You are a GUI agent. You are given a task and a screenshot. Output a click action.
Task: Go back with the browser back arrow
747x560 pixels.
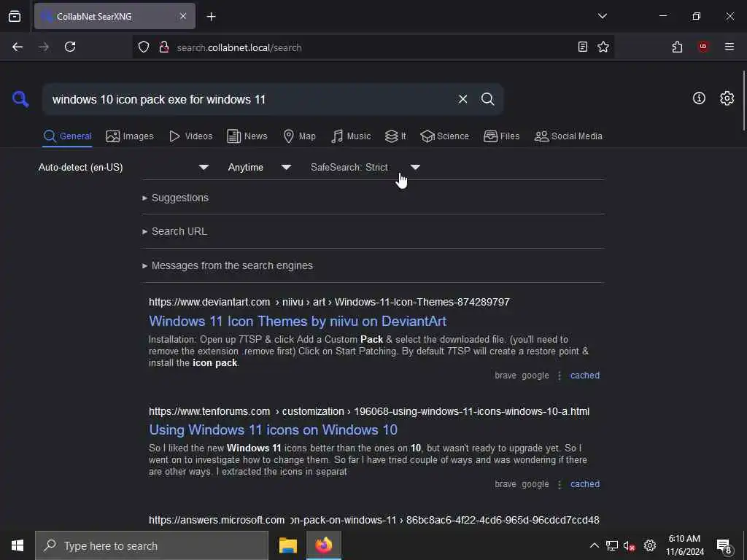coord(18,47)
